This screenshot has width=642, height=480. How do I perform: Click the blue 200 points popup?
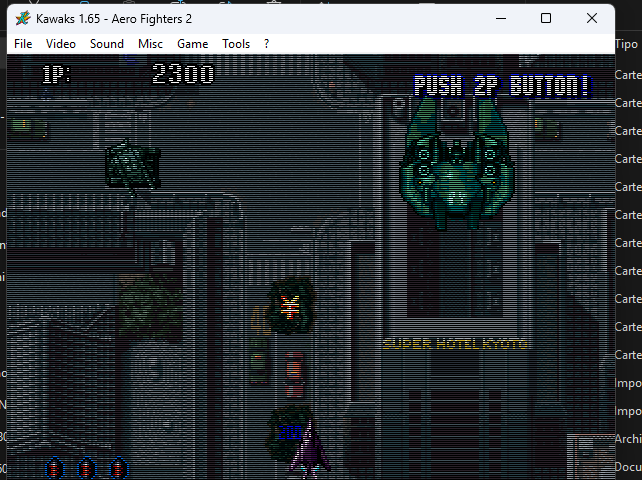coord(290,433)
